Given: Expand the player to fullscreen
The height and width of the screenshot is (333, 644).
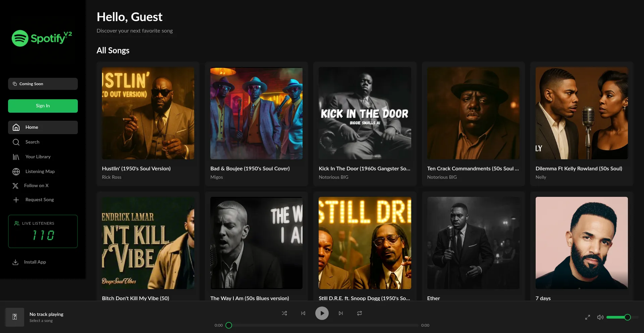Looking at the screenshot, I should pos(587,317).
